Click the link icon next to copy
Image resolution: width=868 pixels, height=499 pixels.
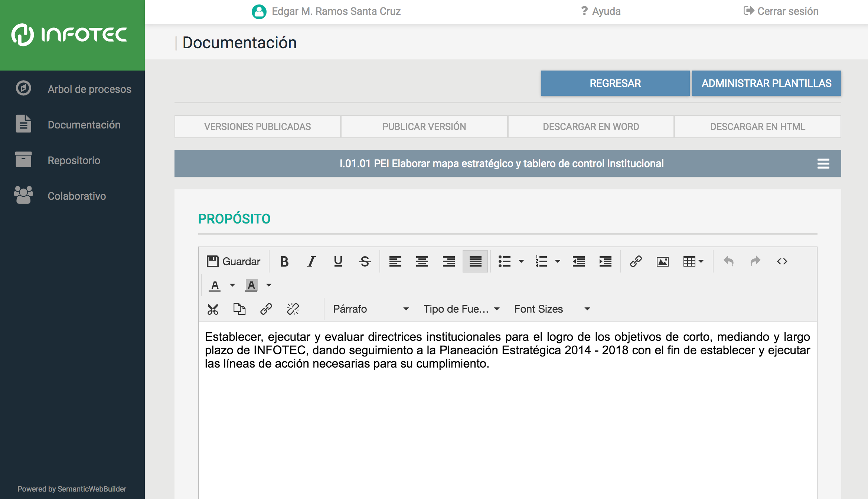(266, 309)
